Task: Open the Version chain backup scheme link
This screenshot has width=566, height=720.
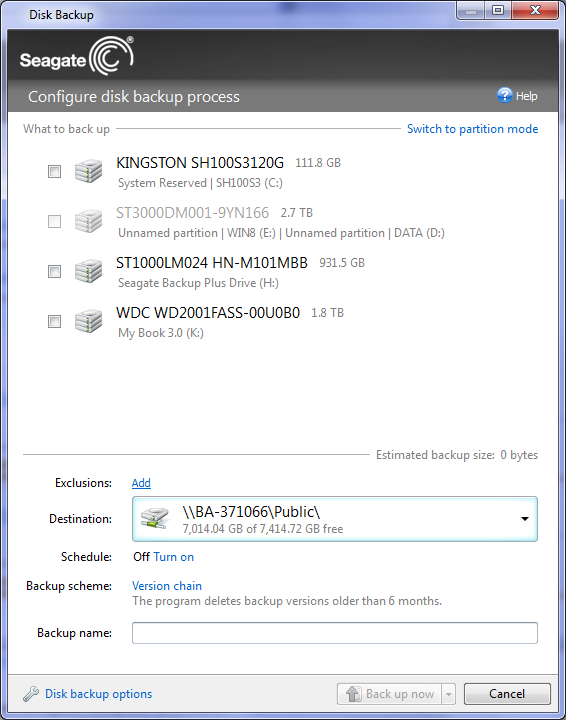Action: [x=167, y=586]
